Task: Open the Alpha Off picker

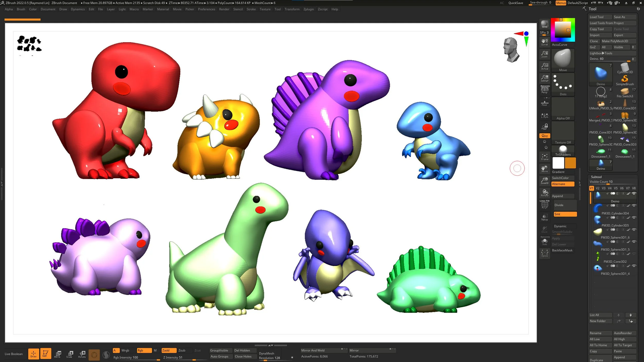Action: pos(563,109)
